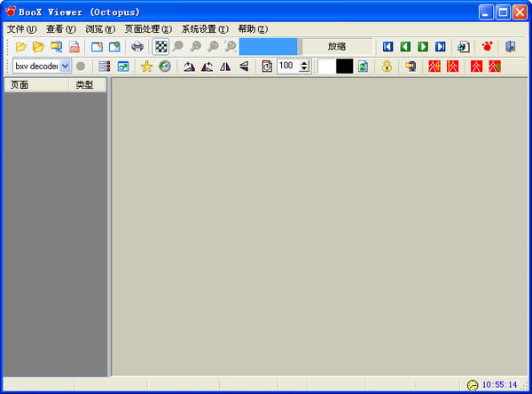Open the 系统设置 menu
The height and width of the screenshot is (394, 532).
tap(205, 29)
